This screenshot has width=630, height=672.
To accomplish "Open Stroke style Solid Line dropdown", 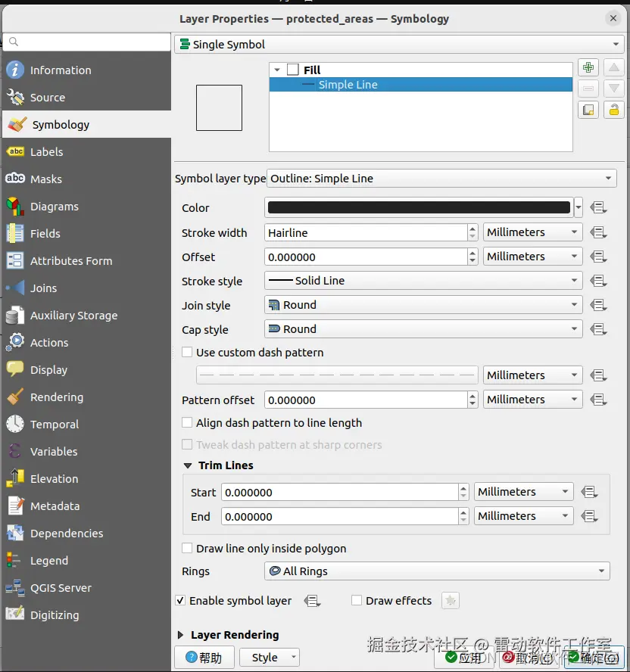I will click(423, 281).
